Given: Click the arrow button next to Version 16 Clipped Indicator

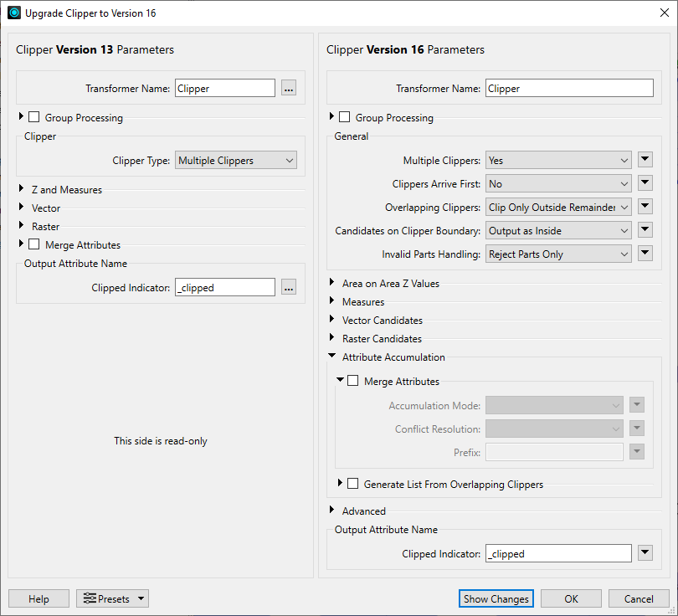Looking at the screenshot, I should (x=645, y=553).
